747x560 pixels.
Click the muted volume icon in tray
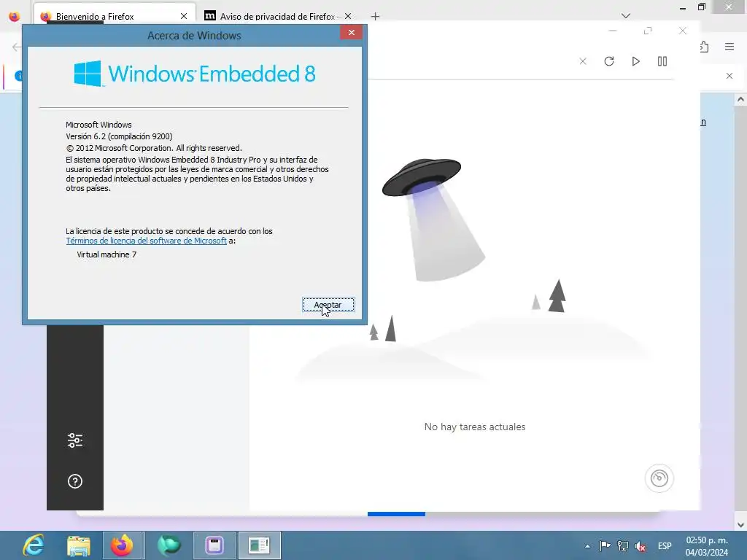tap(640, 546)
